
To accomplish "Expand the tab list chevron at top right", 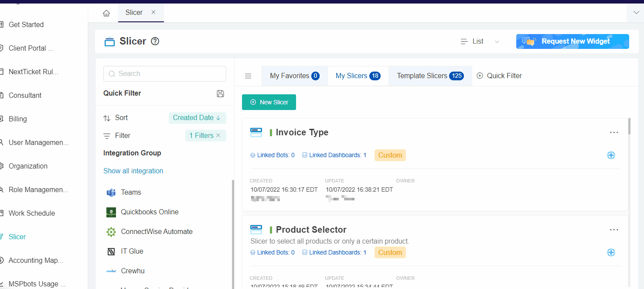I will 635,13.
